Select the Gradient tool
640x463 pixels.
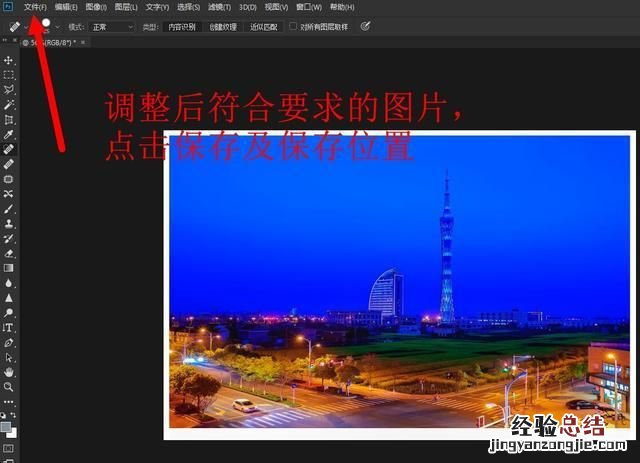click(x=9, y=268)
